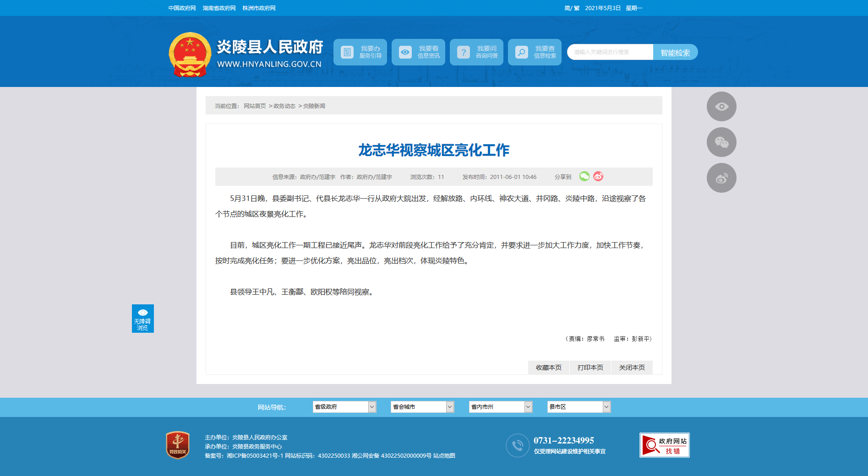The height and width of the screenshot is (476, 868).
Task: Click the 政府网站找错 badge
Action: tap(665, 445)
